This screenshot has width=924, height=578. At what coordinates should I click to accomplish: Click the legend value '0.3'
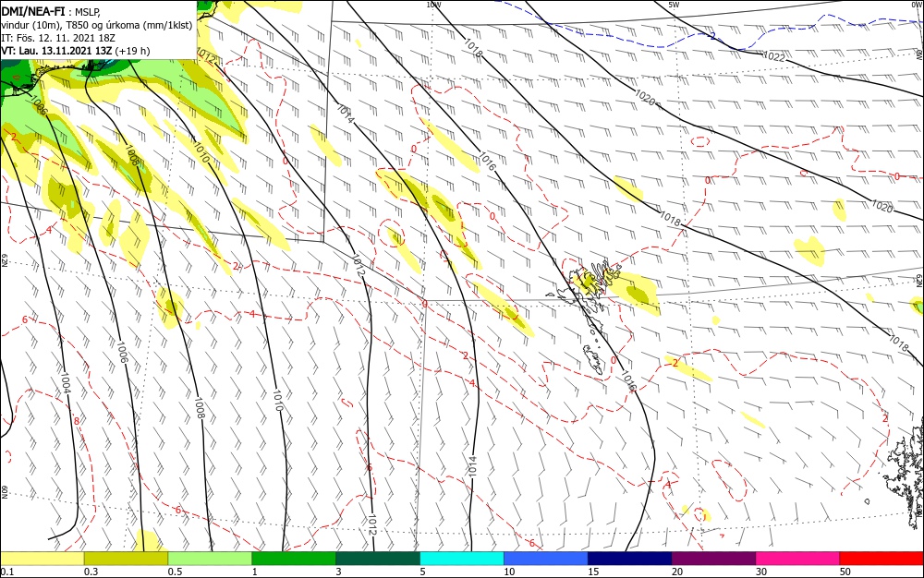91,572
